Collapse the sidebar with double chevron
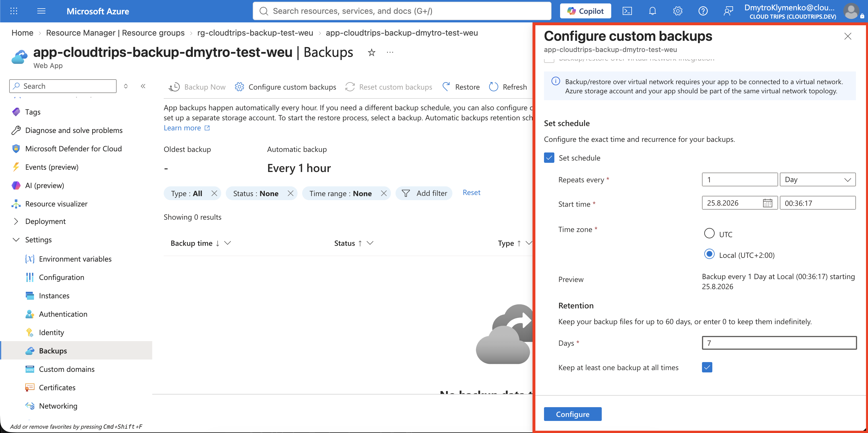 click(x=143, y=86)
